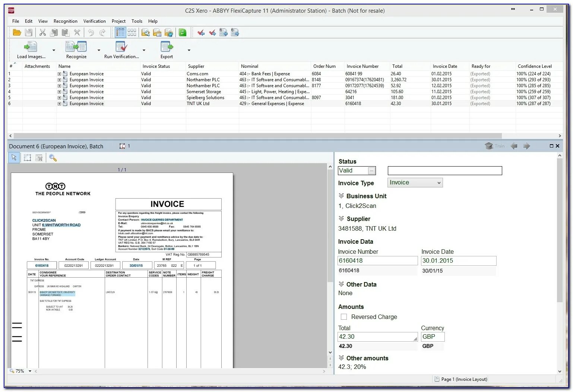Click the Invoice Date input field
This screenshot has height=392, width=573.
[459, 261]
